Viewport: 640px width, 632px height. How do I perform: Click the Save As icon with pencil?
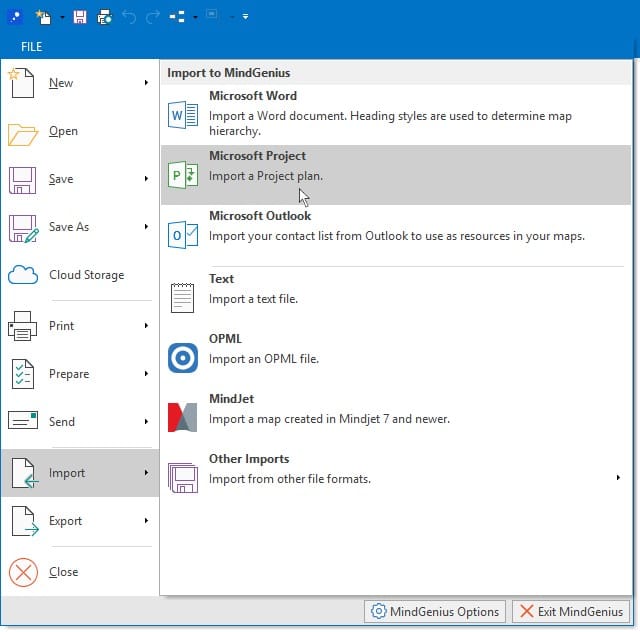[x=23, y=229]
